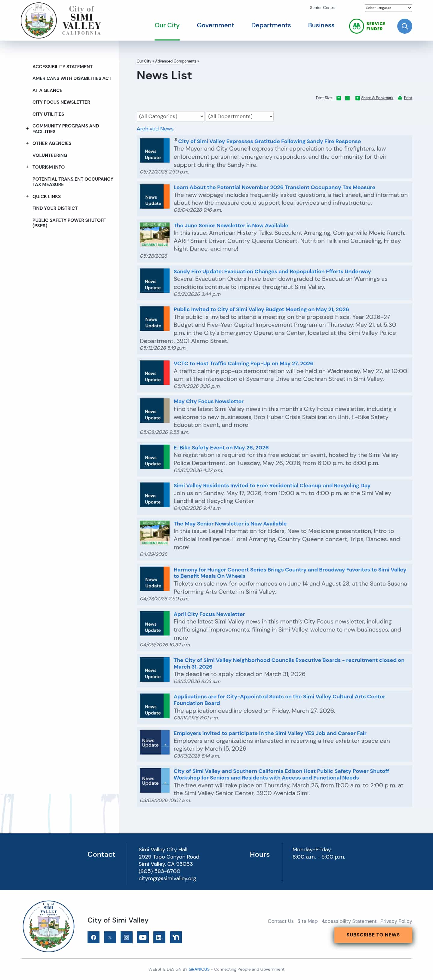Click footer Contact Us link
This screenshot has width=433, height=980.
pos(281,921)
